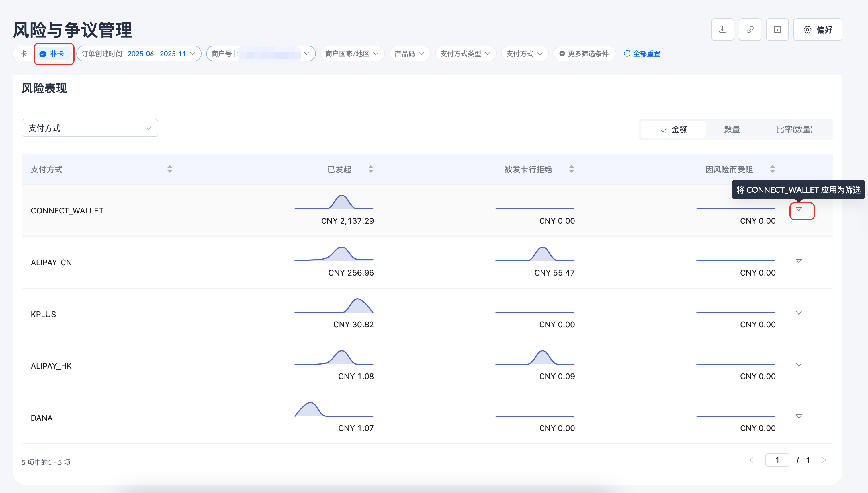
Task: Apply CONNECT_WALLET as filter via funnel icon
Action: pos(799,211)
